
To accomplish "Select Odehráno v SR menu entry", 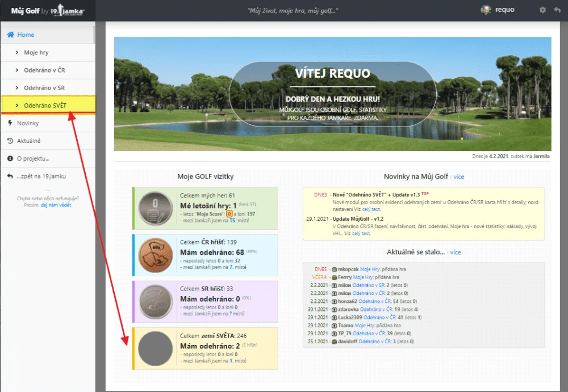I will click(48, 88).
